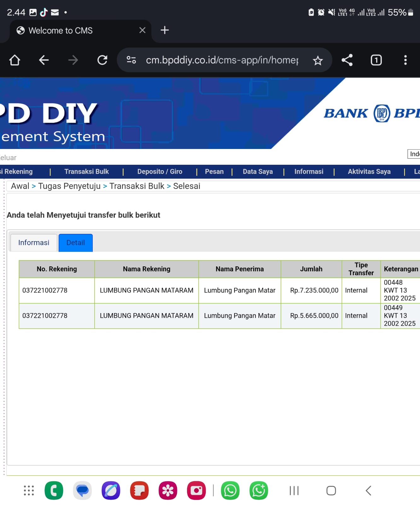Go back with the browser back arrow

coord(44,60)
